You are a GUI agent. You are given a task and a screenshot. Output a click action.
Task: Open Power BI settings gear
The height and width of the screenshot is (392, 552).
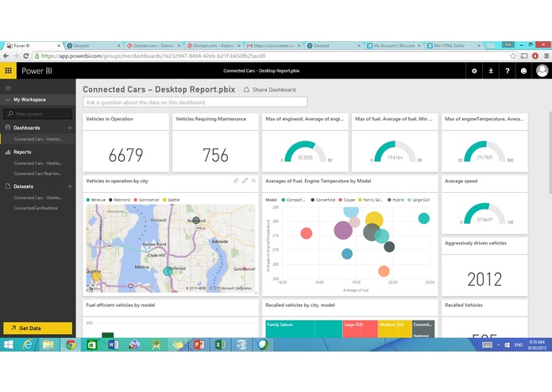(474, 71)
